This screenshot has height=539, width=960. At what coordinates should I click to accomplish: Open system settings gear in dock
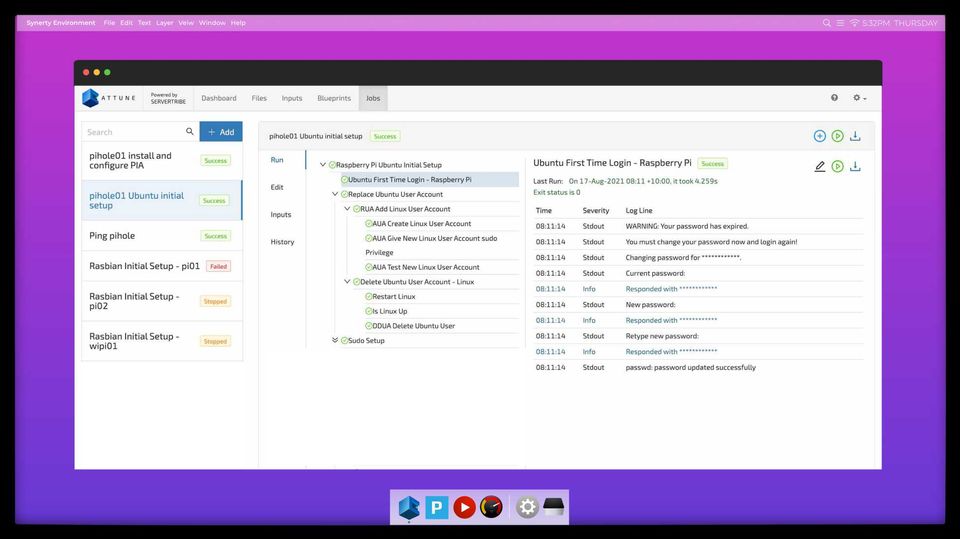click(x=527, y=507)
